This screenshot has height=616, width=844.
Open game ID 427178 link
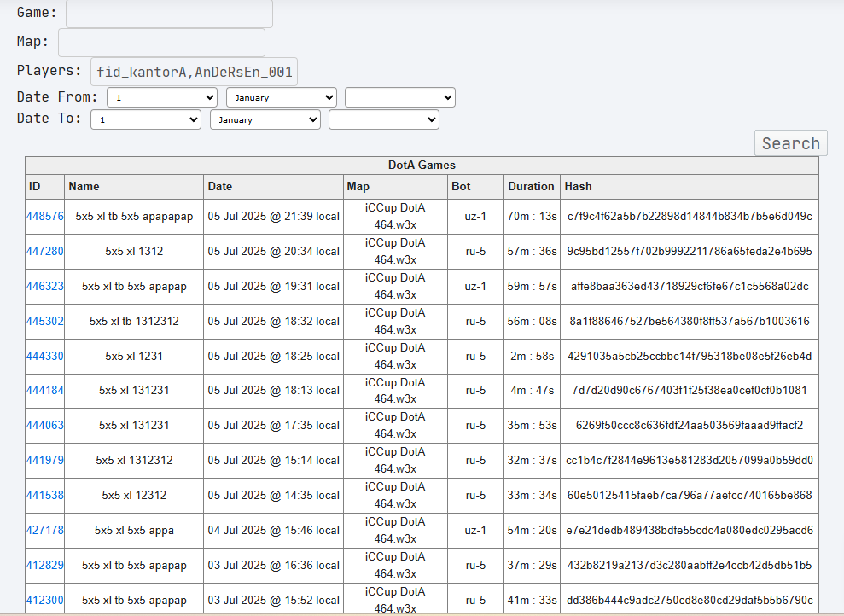44,530
